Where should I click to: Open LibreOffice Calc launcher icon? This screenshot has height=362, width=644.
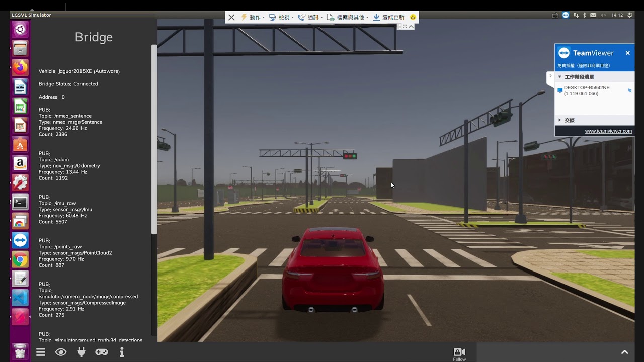(20, 106)
